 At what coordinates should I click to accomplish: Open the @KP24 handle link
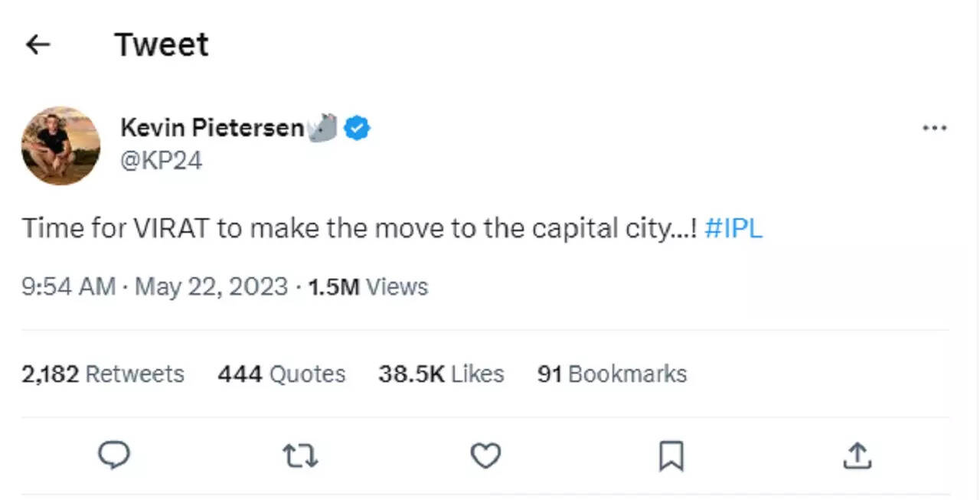(x=161, y=161)
